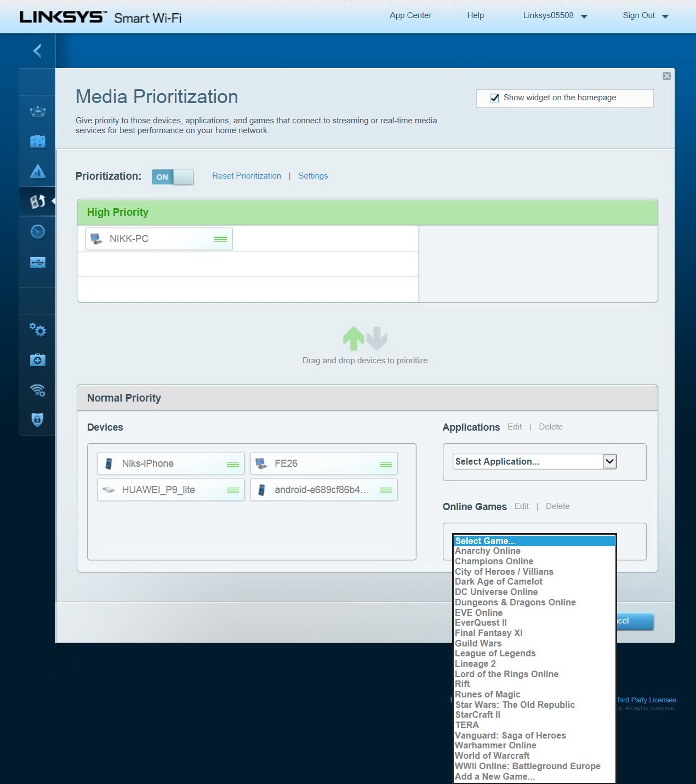Choose StarCraft II from game list
This screenshot has width=696, height=784.
535,715
